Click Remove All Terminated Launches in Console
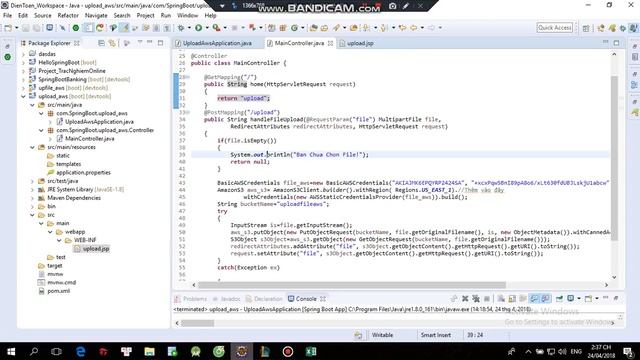 click(476, 299)
